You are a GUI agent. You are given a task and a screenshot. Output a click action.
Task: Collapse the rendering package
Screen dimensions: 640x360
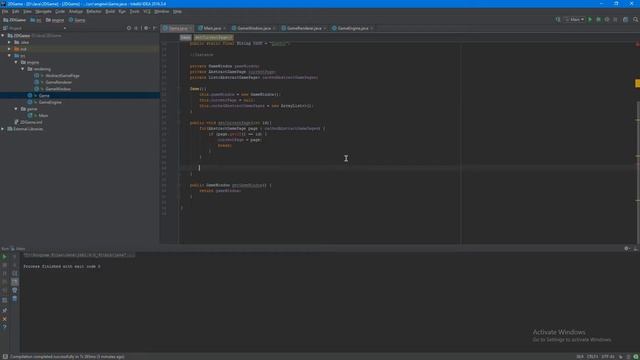(23, 69)
